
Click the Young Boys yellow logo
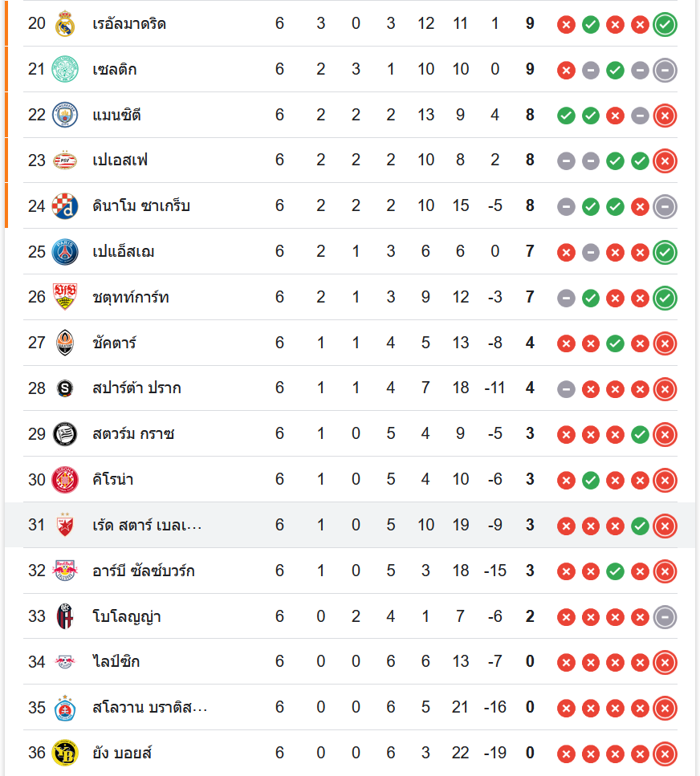pyautogui.click(x=64, y=754)
